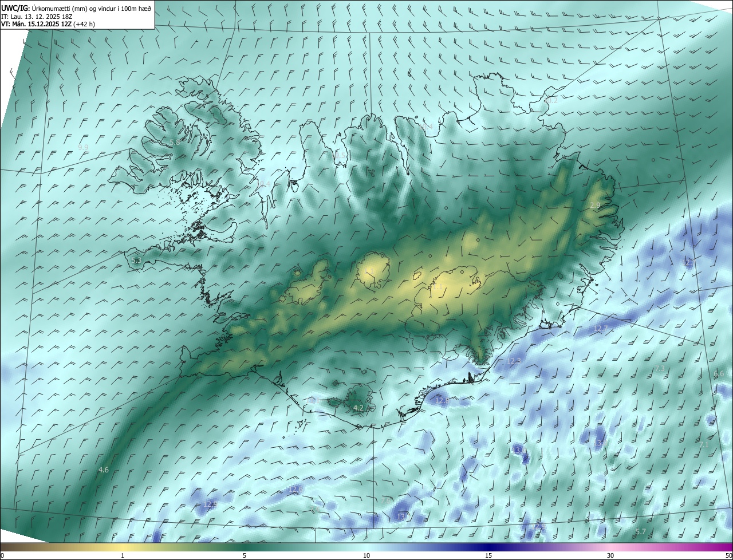The width and height of the screenshot is (733, 560).
Task: Click the 10 tick label on the colour scale
Action: pyautogui.click(x=366, y=555)
